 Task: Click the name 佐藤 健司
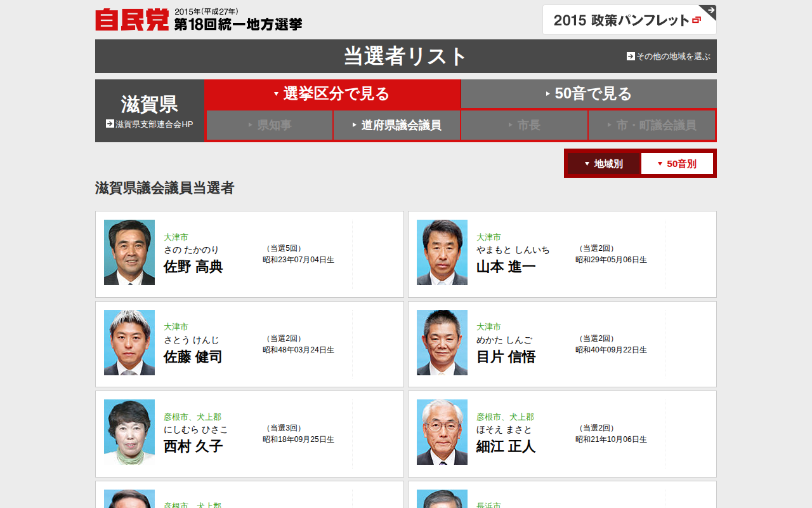193,357
